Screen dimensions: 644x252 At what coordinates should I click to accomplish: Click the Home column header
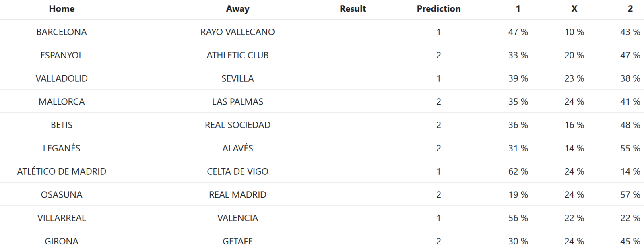click(x=62, y=9)
